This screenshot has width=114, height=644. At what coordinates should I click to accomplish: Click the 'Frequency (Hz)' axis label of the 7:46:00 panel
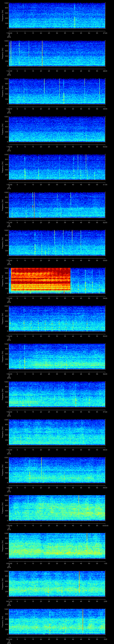[3, 16]
